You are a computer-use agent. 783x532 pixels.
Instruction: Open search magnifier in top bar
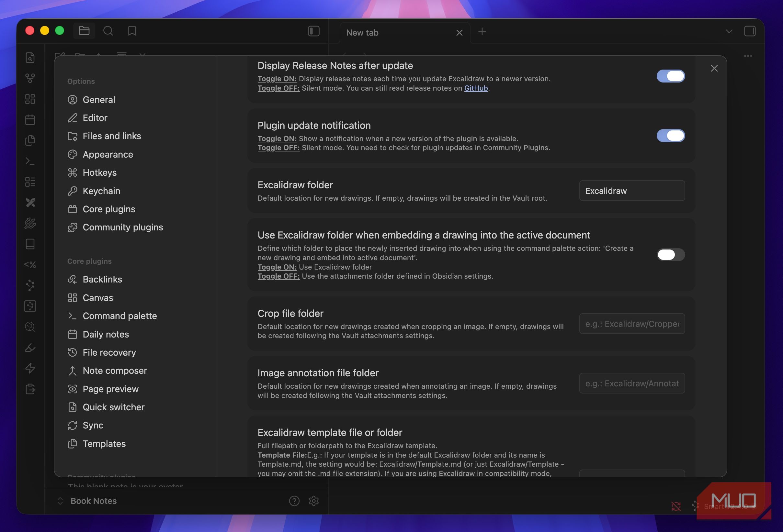pyautogui.click(x=108, y=31)
